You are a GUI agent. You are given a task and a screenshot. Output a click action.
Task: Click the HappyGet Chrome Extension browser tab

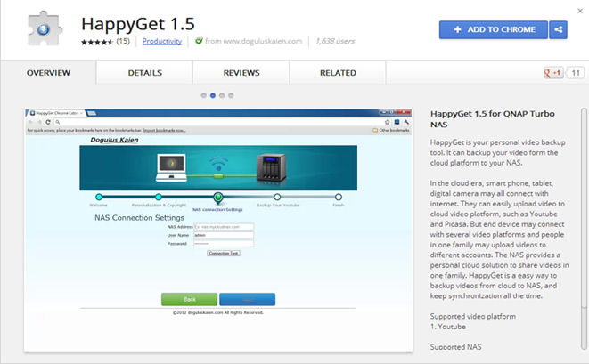56,113
